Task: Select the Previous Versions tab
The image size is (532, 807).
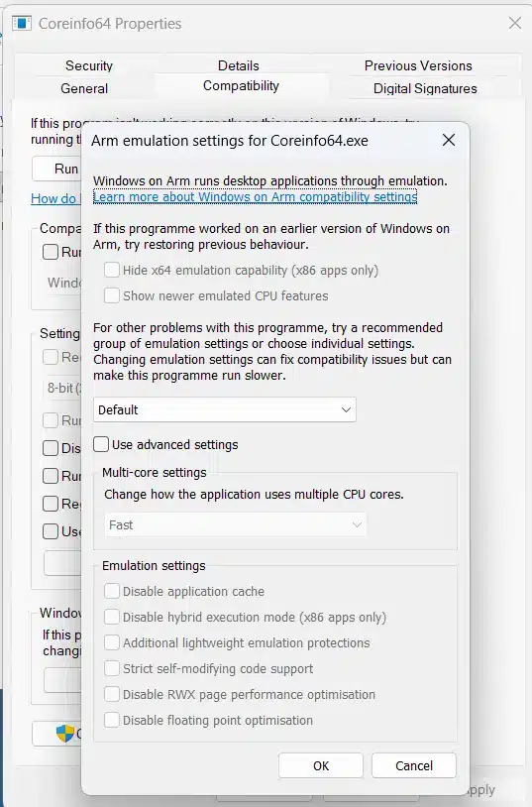Action: [418, 65]
